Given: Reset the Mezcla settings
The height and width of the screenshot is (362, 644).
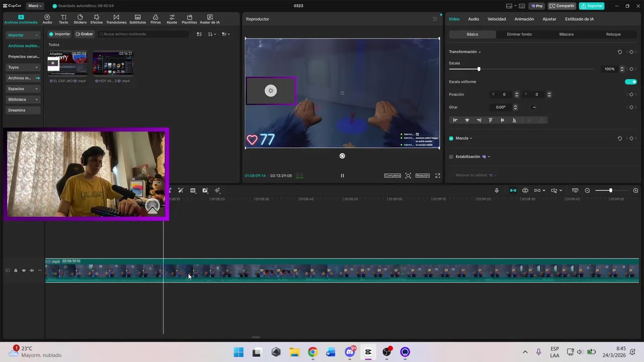Looking at the screenshot, I should [620, 138].
